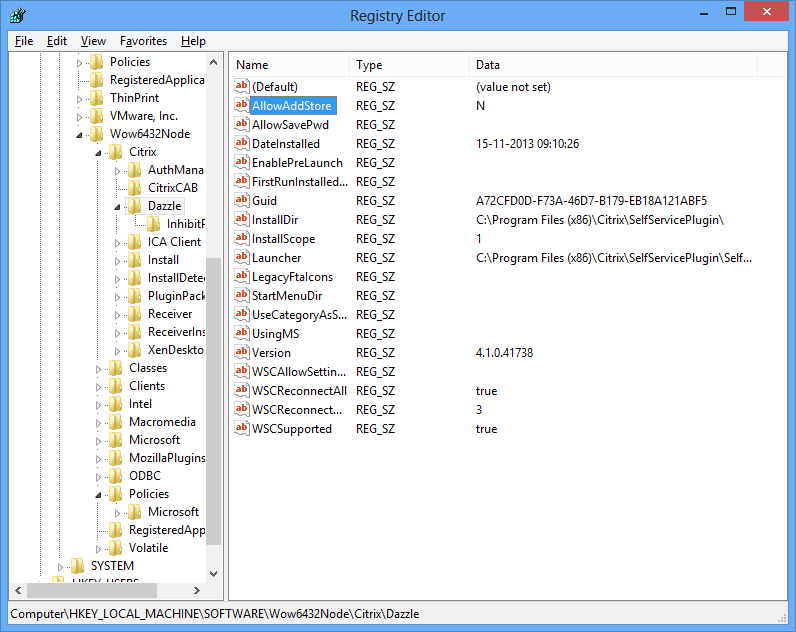Click the LegacyFtaIcons value icon
Viewport: 796px width, 632px height.
[242, 277]
